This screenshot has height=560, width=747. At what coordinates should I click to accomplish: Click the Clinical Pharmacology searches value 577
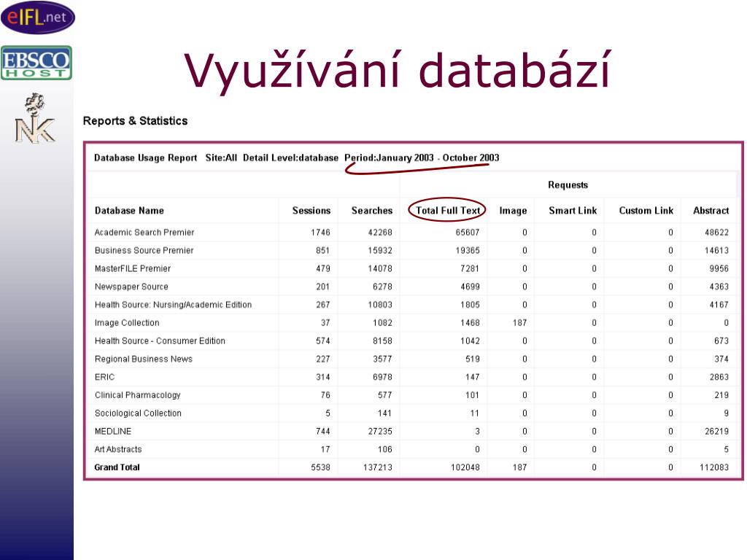tap(385, 395)
